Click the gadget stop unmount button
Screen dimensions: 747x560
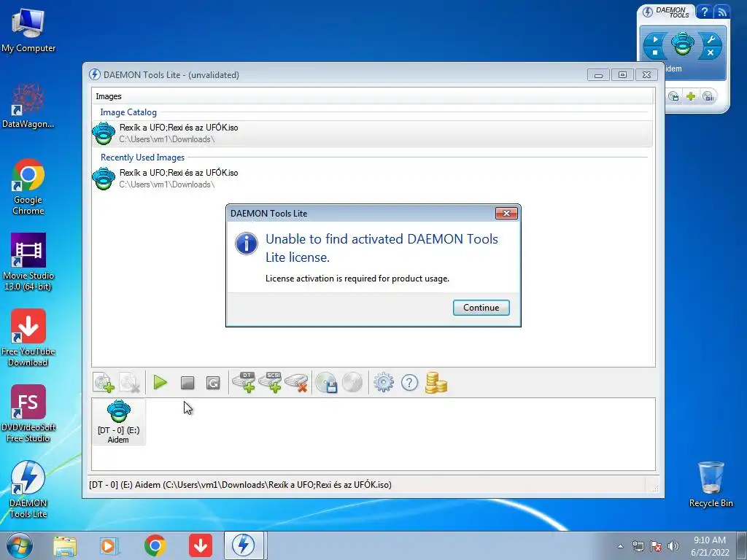pos(655,52)
